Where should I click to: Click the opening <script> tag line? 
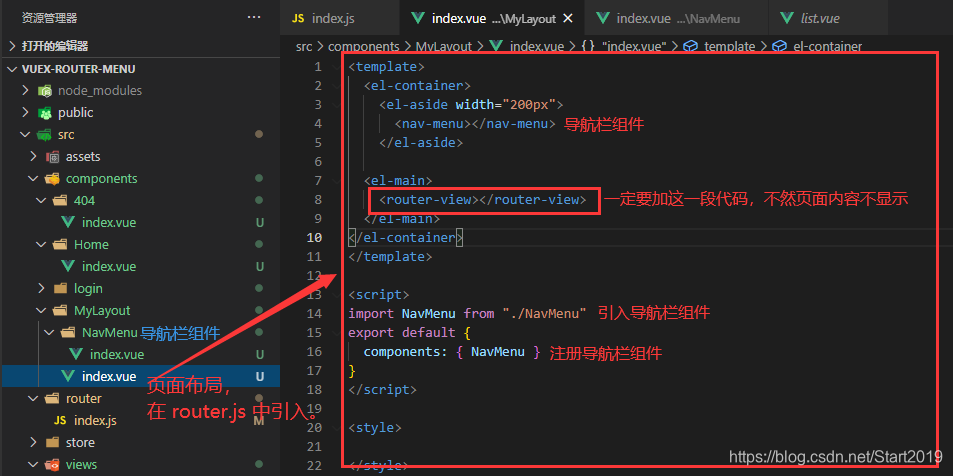coord(379,295)
